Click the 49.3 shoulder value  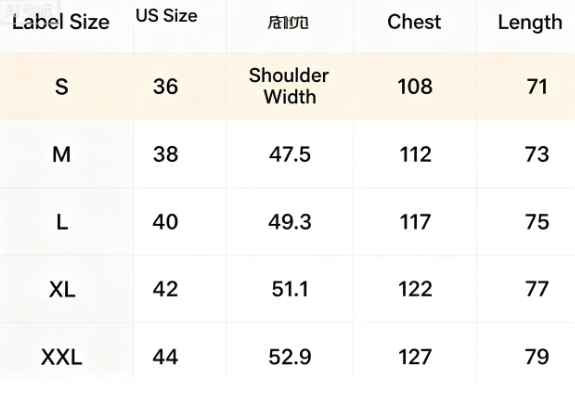tap(290, 222)
